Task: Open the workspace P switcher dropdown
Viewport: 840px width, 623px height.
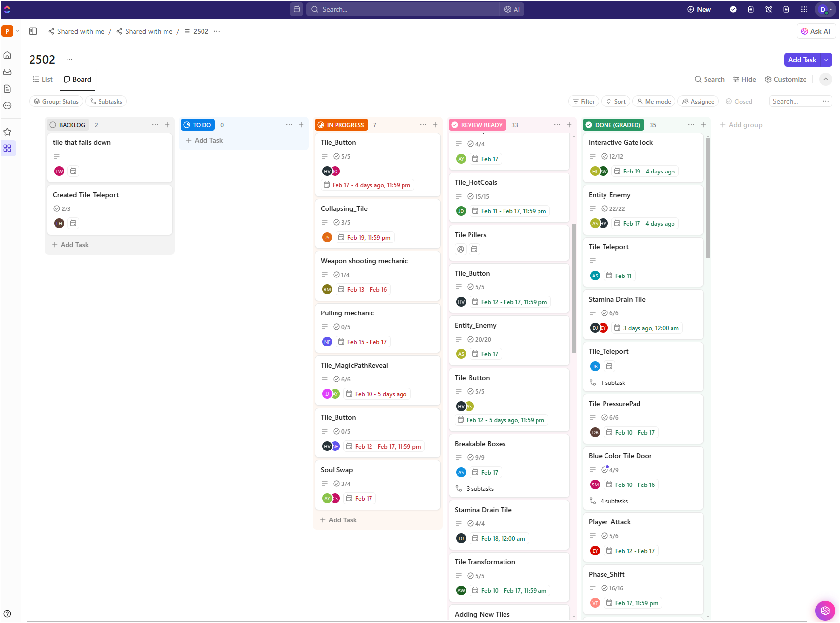Action: click(x=10, y=31)
